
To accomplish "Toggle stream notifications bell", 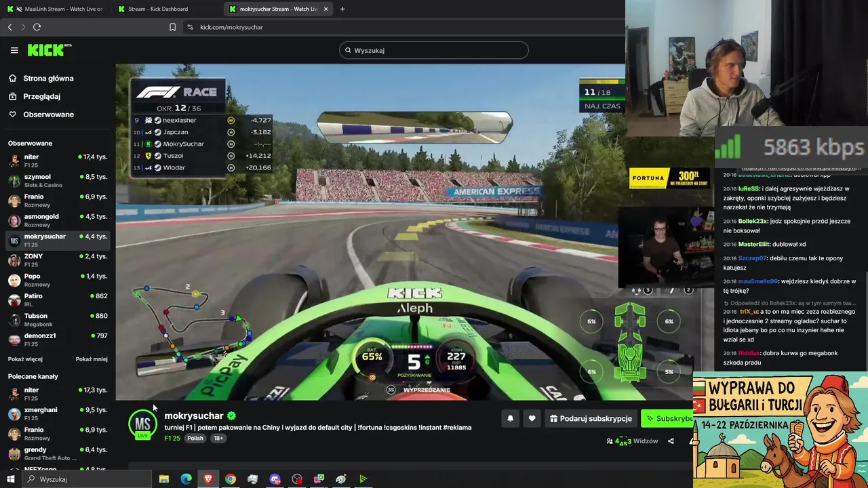I will 511,419.
